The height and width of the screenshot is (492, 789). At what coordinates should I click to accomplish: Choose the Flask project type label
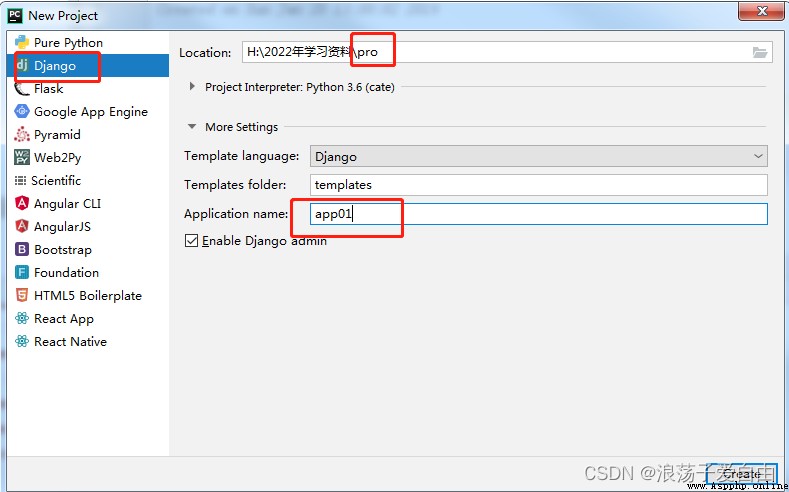point(49,89)
